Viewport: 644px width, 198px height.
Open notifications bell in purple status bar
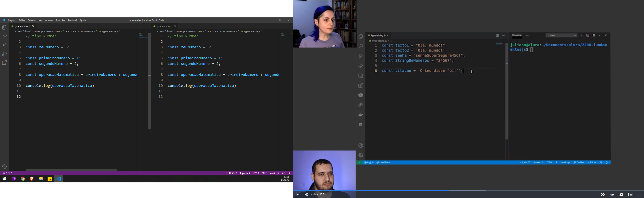point(289,173)
